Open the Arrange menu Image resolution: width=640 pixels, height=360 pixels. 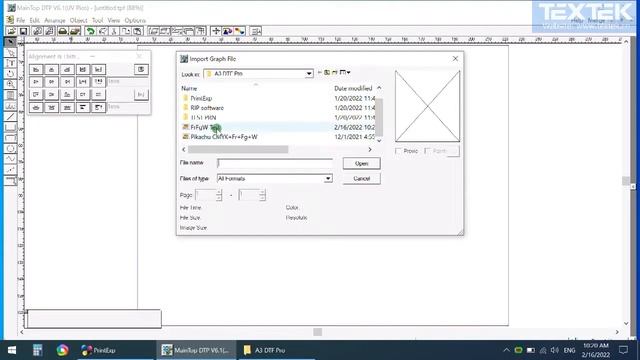click(55, 20)
